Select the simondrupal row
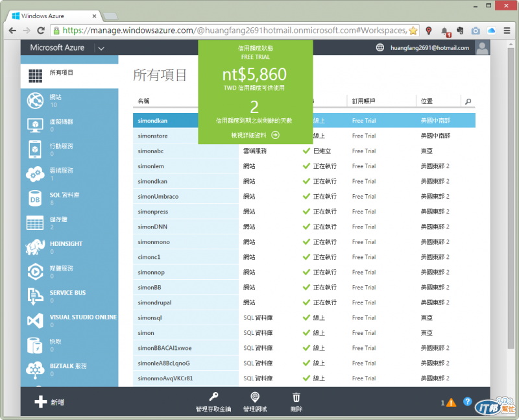Image resolution: width=519 pixels, height=420 pixels. 304,303
